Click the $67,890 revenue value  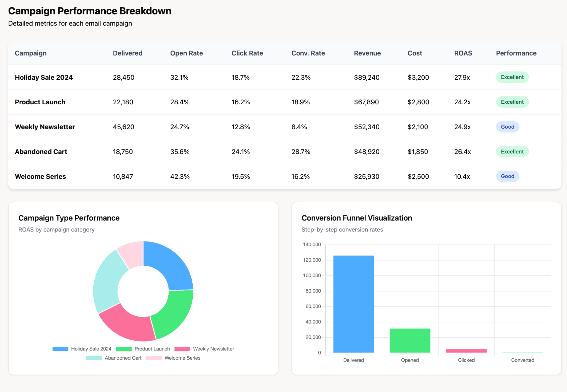pos(367,102)
